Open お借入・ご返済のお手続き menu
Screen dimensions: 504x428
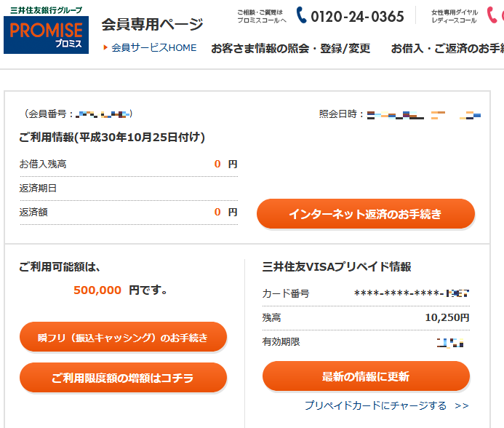pyautogui.click(x=447, y=49)
